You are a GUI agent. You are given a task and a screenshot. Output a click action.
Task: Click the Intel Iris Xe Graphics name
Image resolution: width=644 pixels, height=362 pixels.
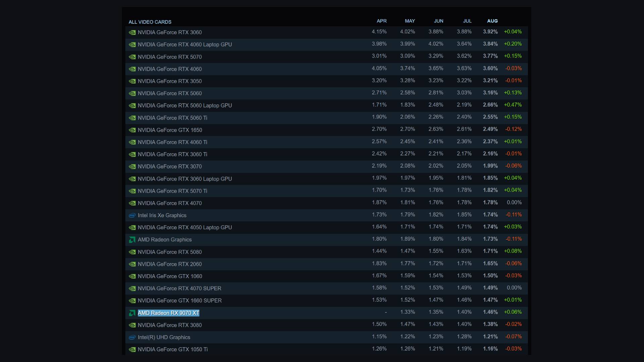162,216
